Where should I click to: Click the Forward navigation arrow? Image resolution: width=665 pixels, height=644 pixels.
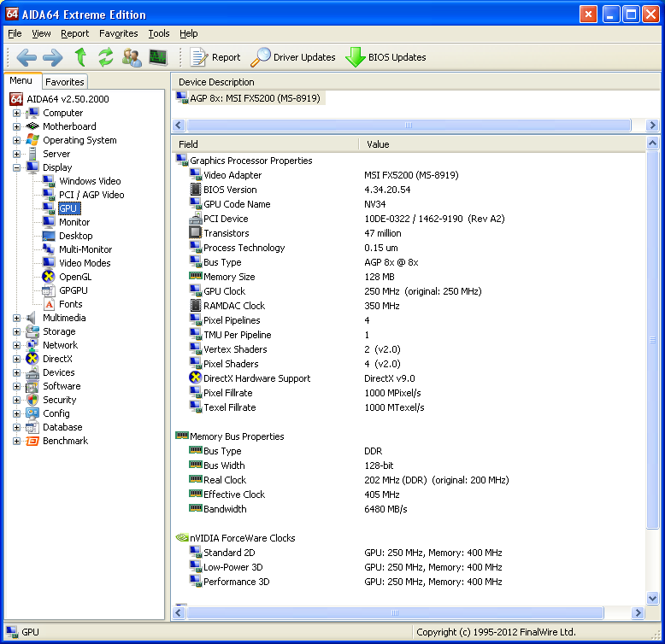click(53, 57)
